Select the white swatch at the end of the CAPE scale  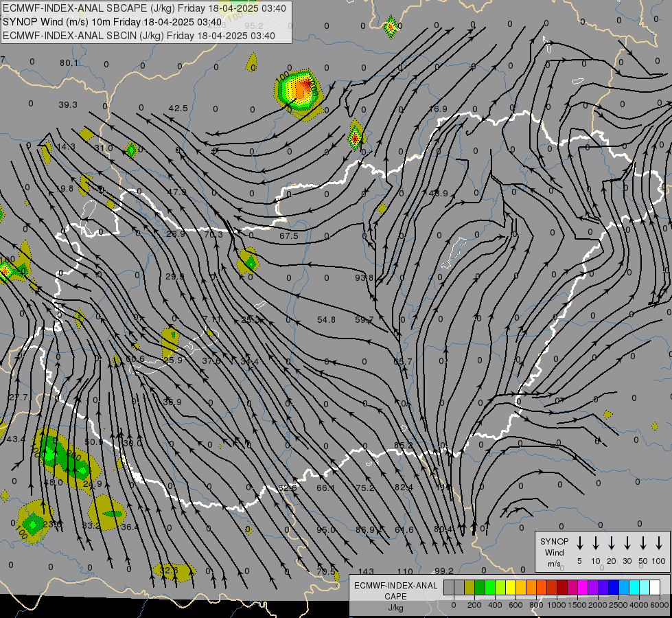(x=654, y=588)
